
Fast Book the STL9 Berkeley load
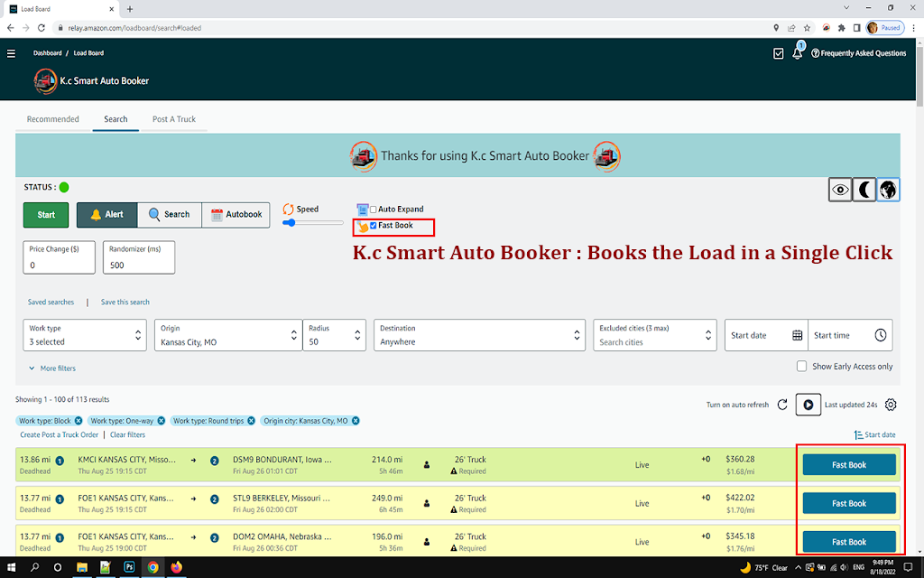(x=849, y=503)
